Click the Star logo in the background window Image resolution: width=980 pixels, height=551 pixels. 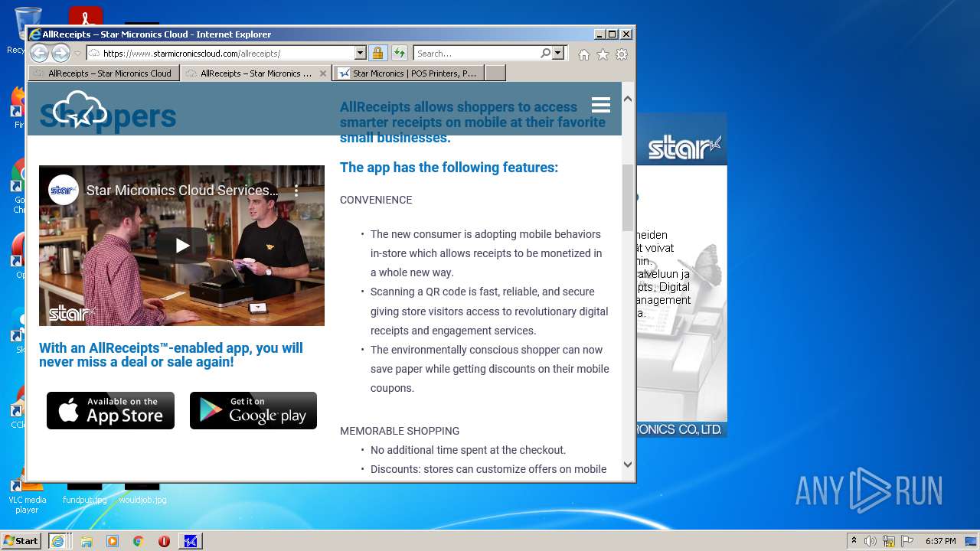tap(684, 147)
